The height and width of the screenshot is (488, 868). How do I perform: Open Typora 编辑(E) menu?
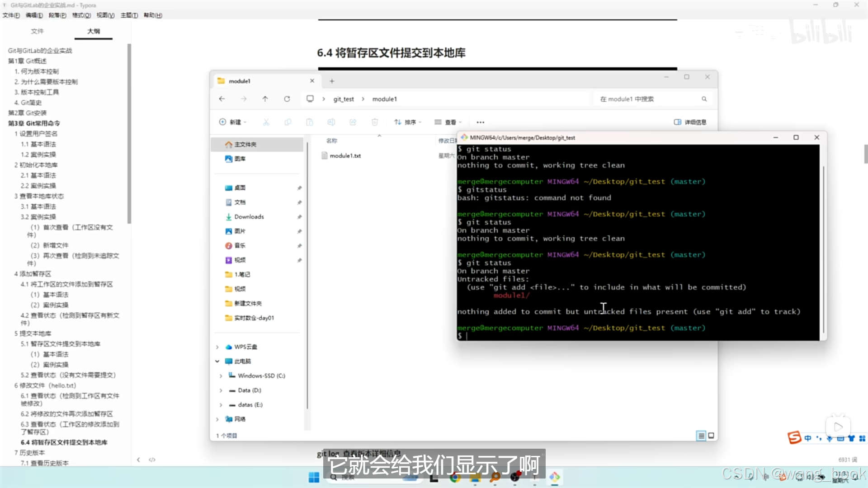pos(34,15)
